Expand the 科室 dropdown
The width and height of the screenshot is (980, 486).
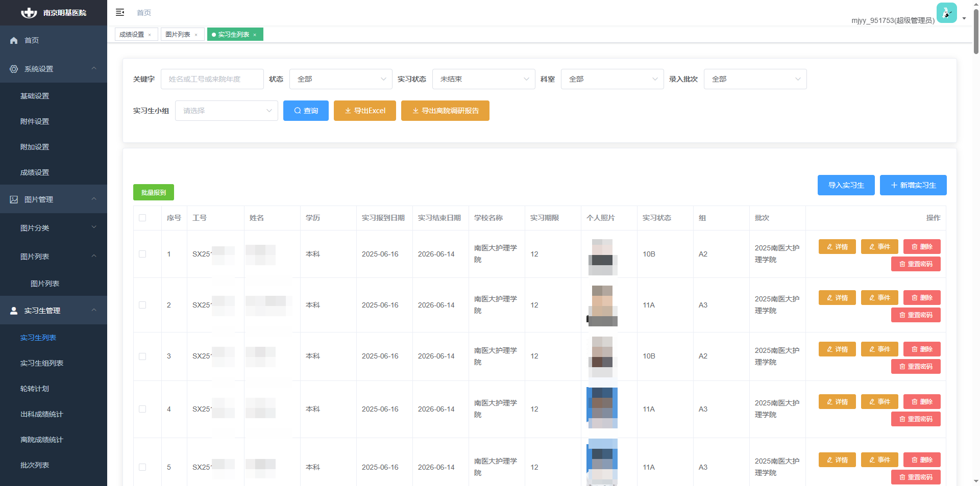click(x=612, y=79)
